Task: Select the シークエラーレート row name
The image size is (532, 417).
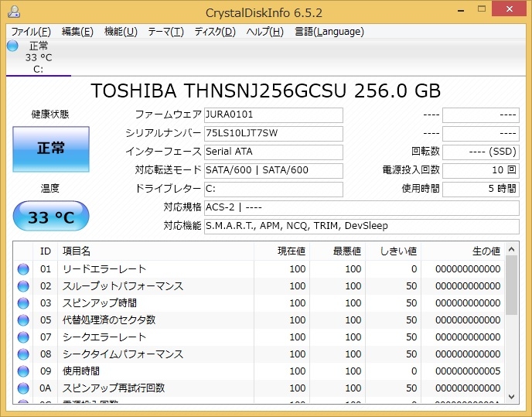Action: 104,337
